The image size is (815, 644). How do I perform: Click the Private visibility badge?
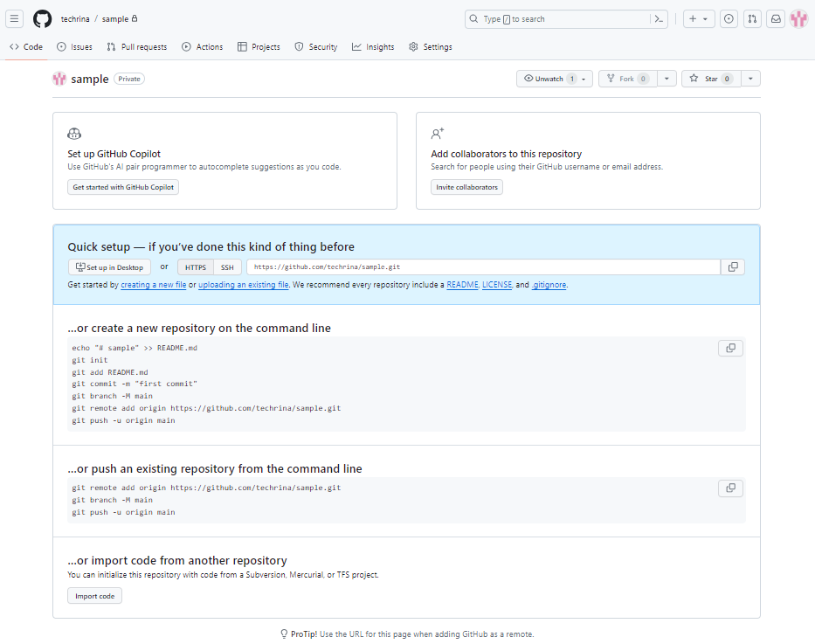click(129, 79)
